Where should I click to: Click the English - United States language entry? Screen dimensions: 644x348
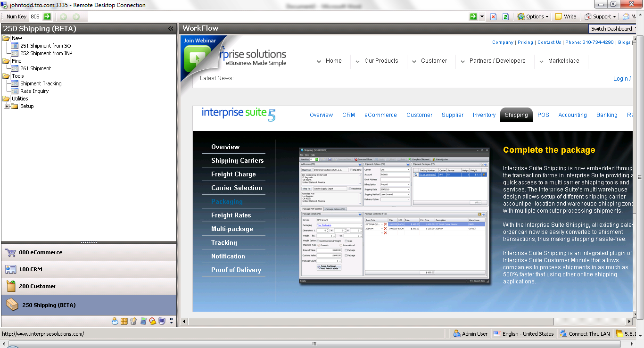[x=523, y=334]
